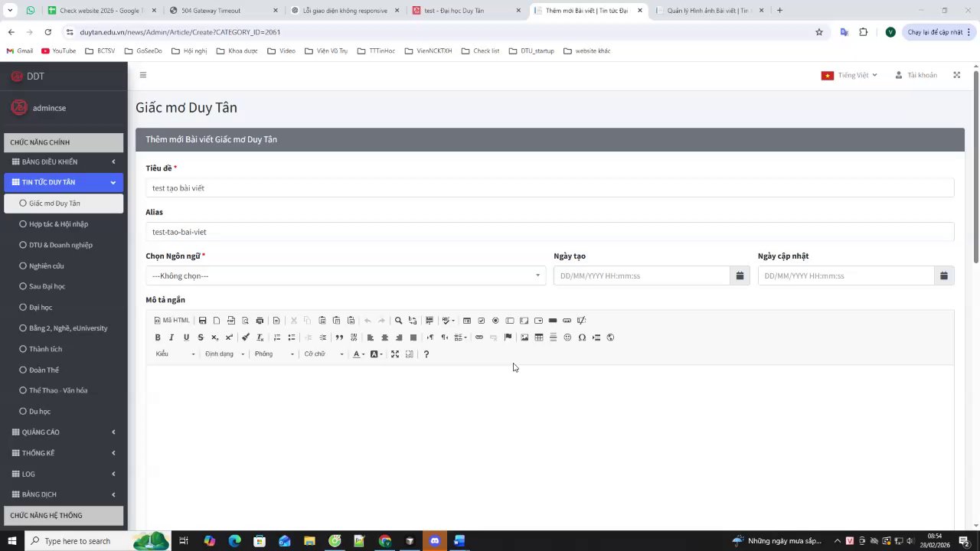Image resolution: width=980 pixels, height=551 pixels.
Task: Toggle strikethrough formatting
Action: pyautogui.click(x=201, y=337)
